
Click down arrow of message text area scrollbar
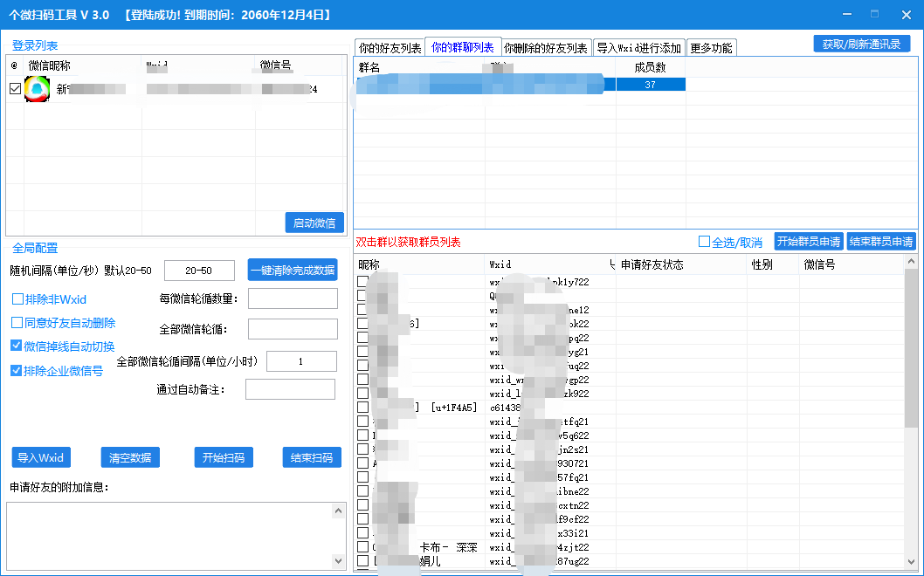pos(338,560)
